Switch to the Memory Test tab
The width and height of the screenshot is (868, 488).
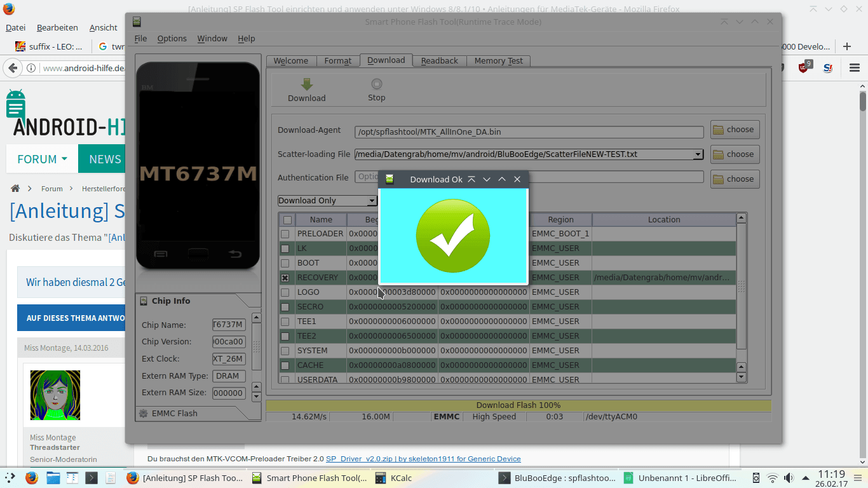coord(499,61)
